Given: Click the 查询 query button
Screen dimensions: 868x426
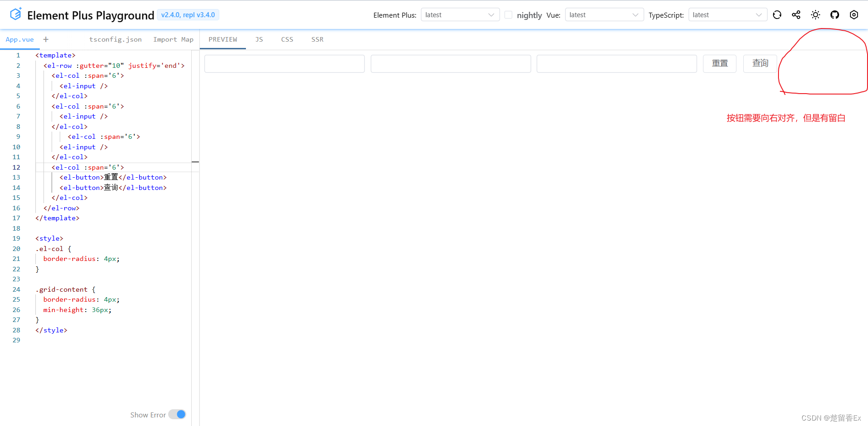Looking at the screenshot, I should pyautogui.click(x=760, y=64).
